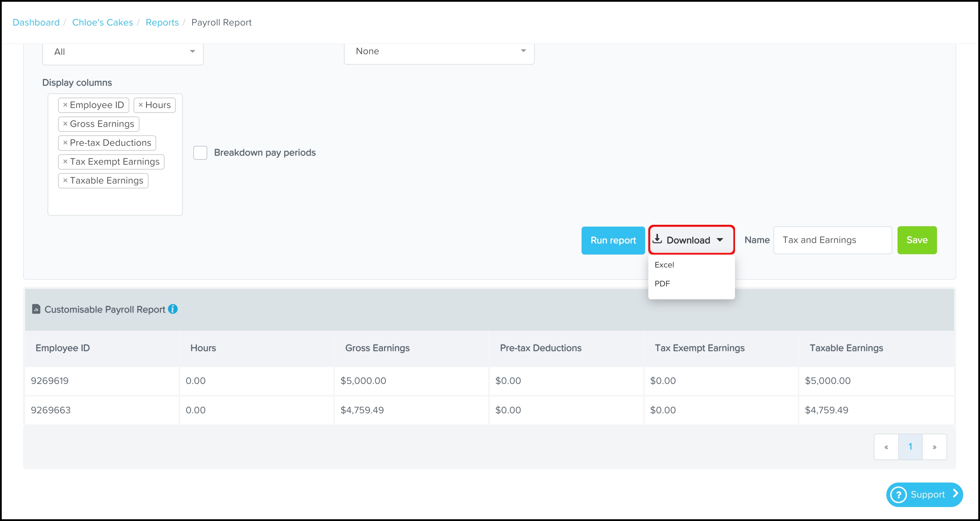Click the report Name input field
Viewport: 980px width, 521px height.
click(x=832, y=240)
